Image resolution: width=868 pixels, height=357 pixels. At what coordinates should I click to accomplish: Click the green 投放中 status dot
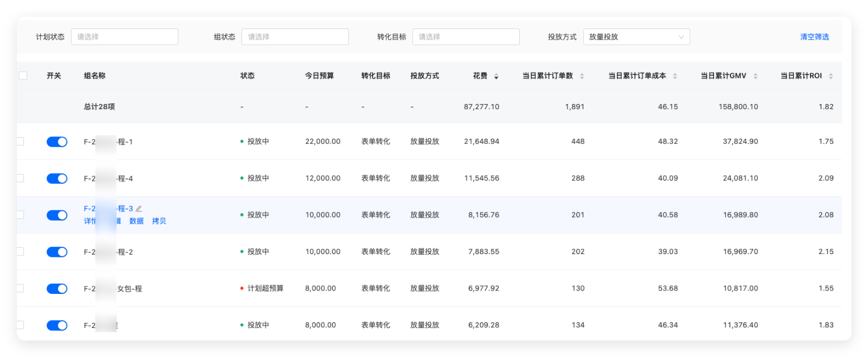[242, 142]
